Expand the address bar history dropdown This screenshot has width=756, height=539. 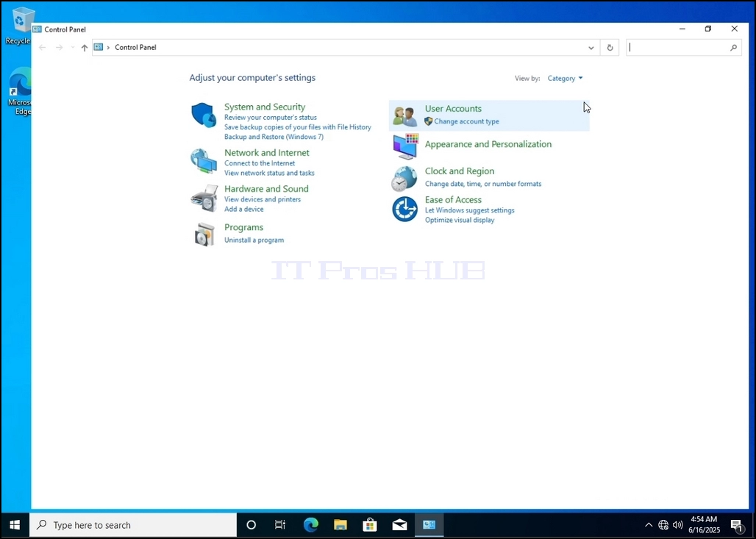click(x=591, y=47)
